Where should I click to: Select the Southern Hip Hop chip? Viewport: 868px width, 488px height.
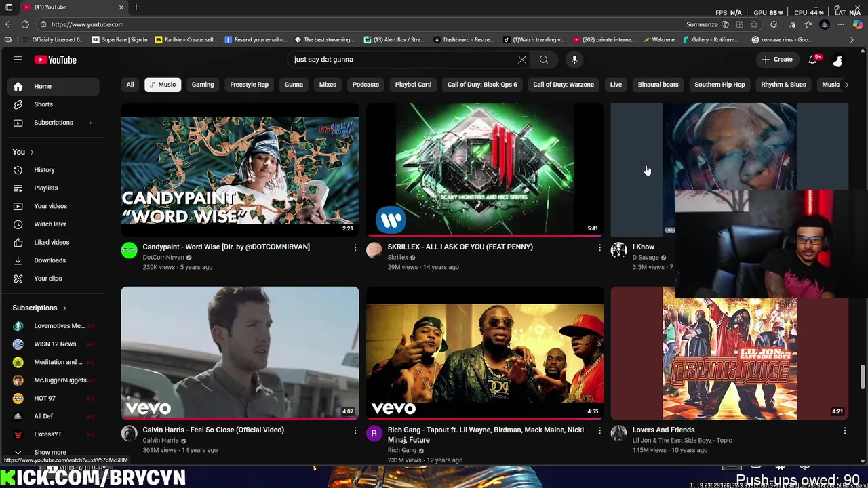[719, 85]
